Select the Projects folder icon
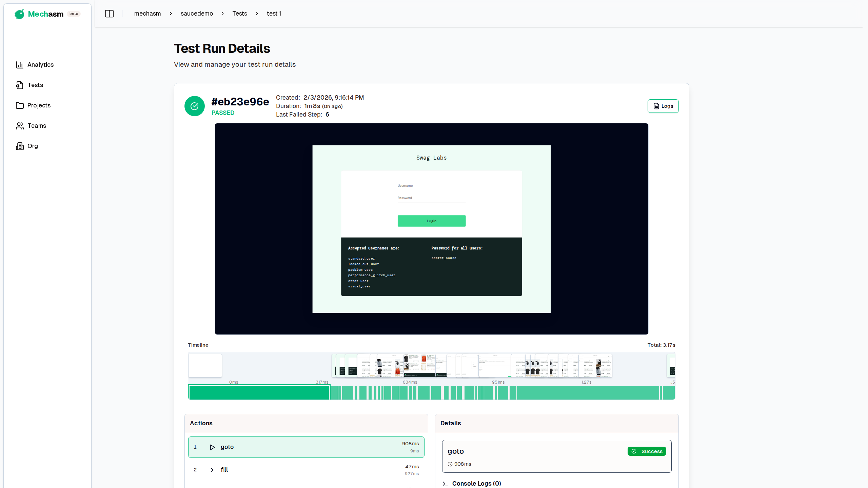Image resolution: width=868 pixels, height=488 pixels. [20, 105]
